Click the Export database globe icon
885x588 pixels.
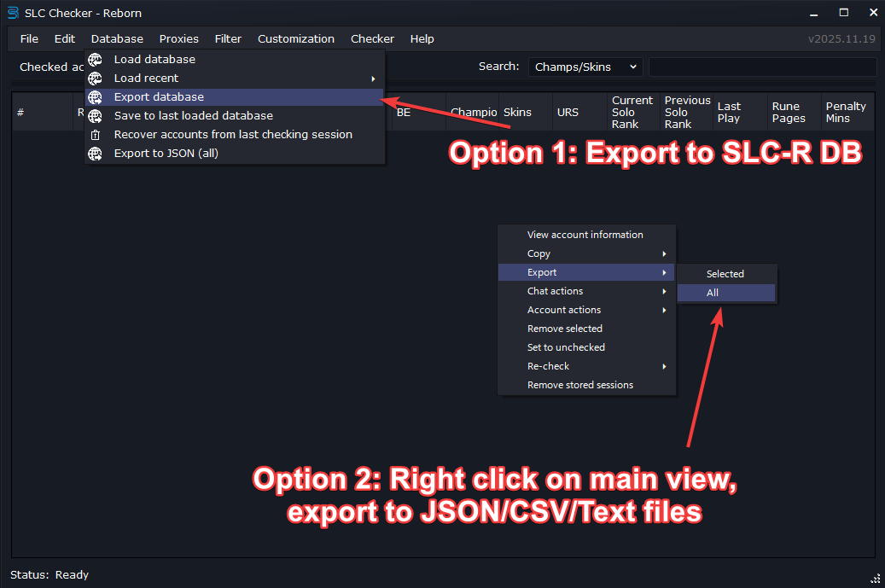(x=96, y=97)
